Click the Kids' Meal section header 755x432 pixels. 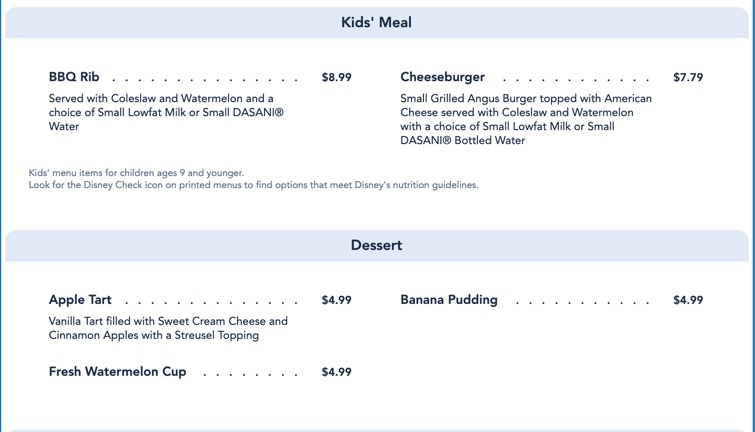click(x=376, y=23)
